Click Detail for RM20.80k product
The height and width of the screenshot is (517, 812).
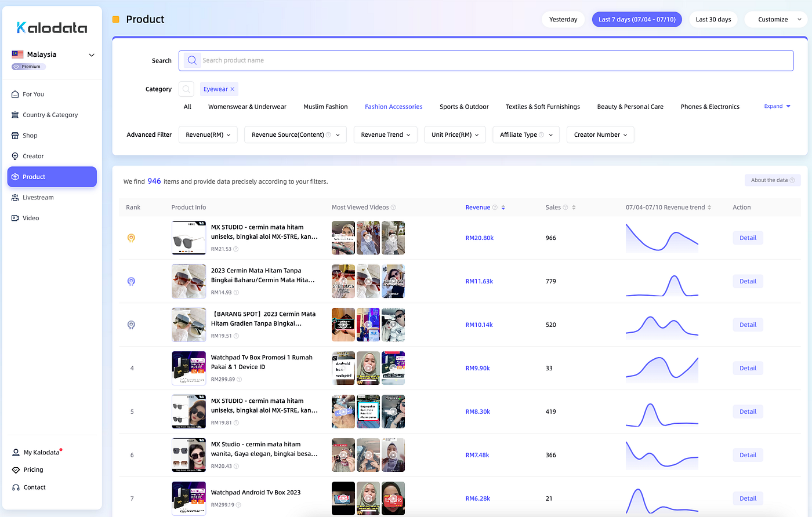748,238
